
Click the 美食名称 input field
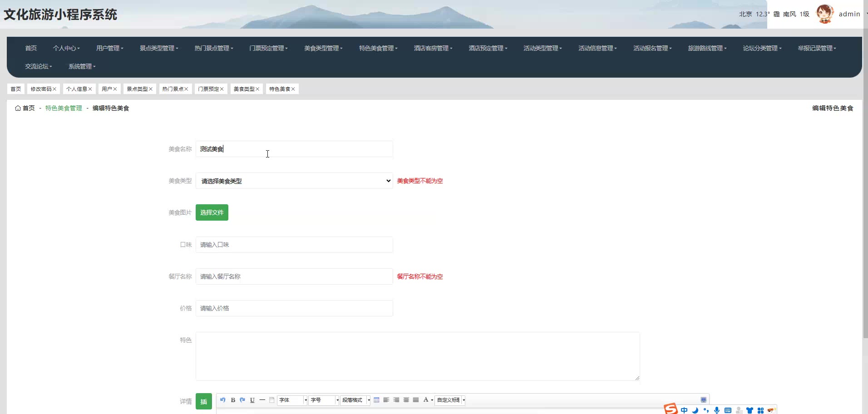pyautogui.click(x=294, y=149)
